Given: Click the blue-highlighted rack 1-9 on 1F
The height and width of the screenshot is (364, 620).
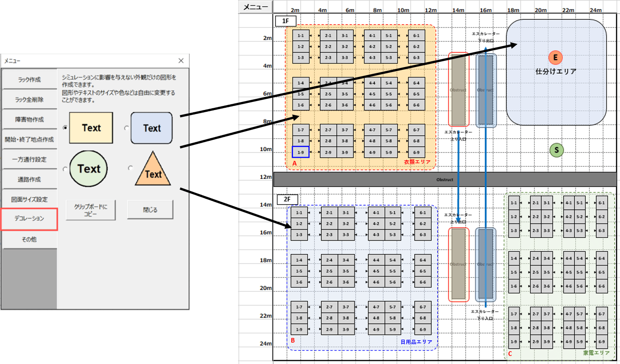Looking at the screenshot, I should [300, 152].
